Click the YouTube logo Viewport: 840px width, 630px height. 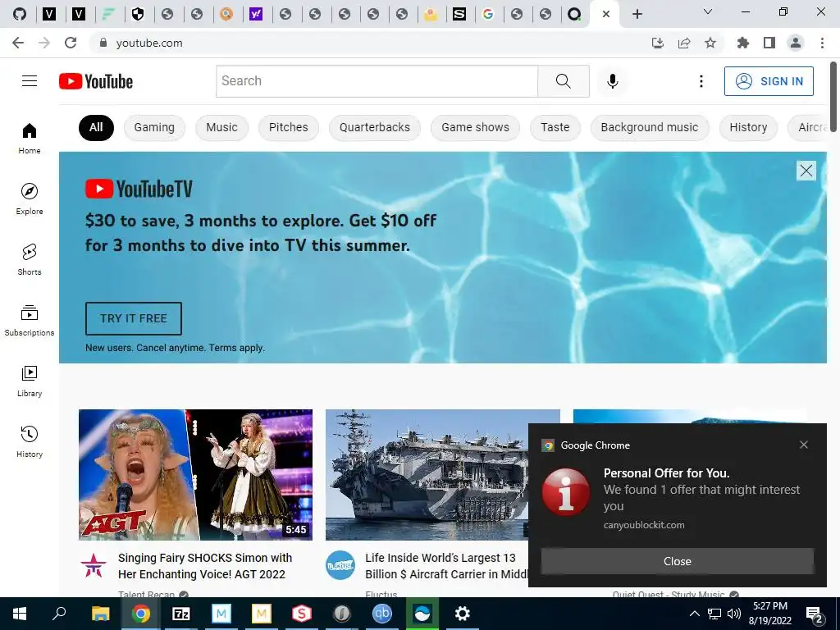[96, 81]
